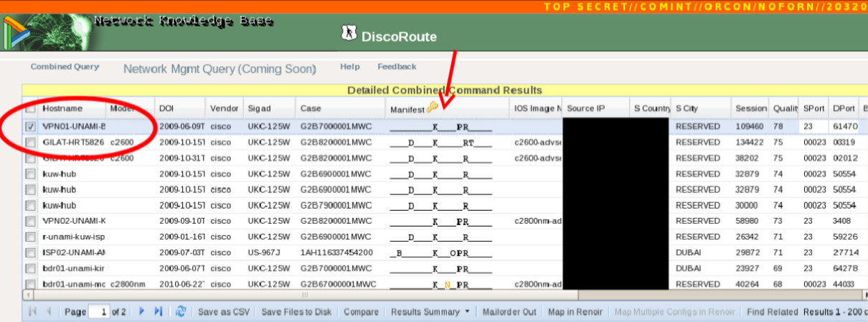Screen dimensions: 868x322
Task: Click Map in Renoir button
Action: point(576,312)
